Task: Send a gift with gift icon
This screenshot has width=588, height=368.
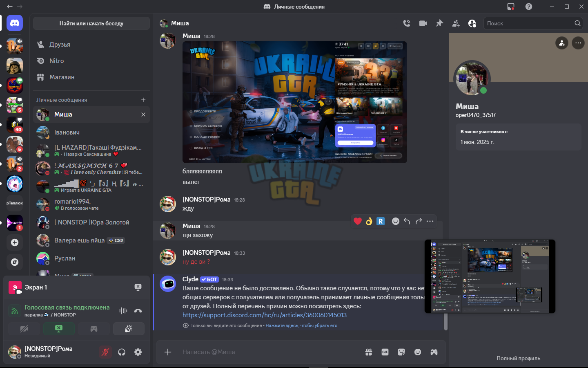Action: click(369, 352)
